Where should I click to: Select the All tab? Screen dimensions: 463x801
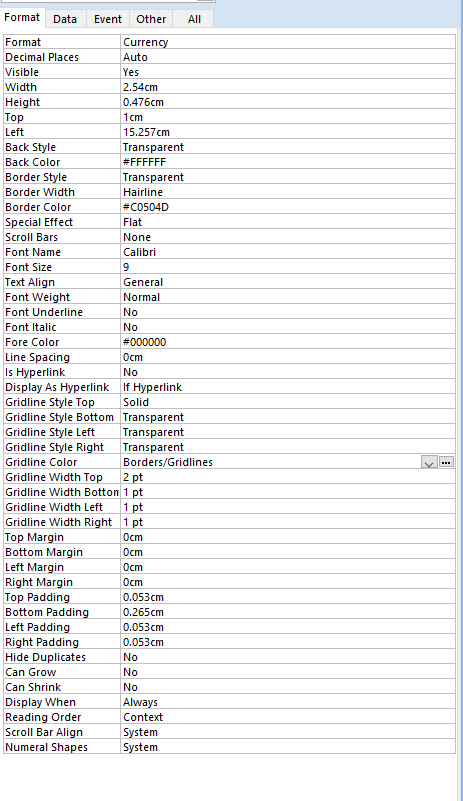pyautogui.click(x=194, y=19)
